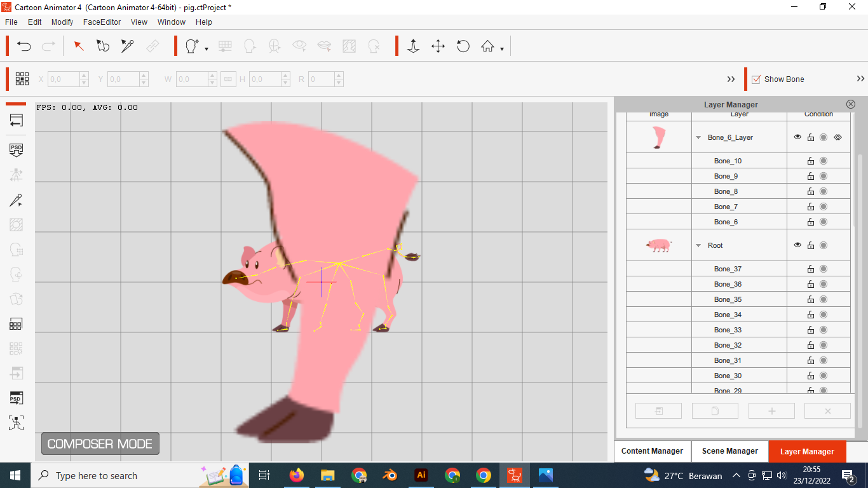
Task: Click the greyed mouth settings icon in toolbar
Action: pyautogui.click(x=324, y=46)
